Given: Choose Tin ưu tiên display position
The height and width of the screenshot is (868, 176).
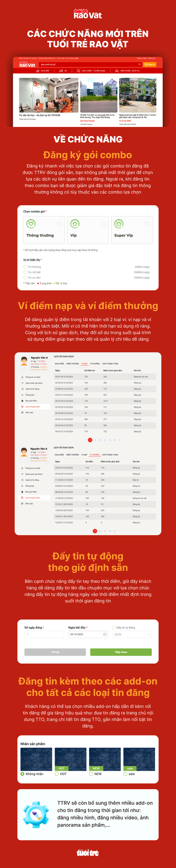Looking at the screenshot, I should pyautogui.click(x=25, y=277).
